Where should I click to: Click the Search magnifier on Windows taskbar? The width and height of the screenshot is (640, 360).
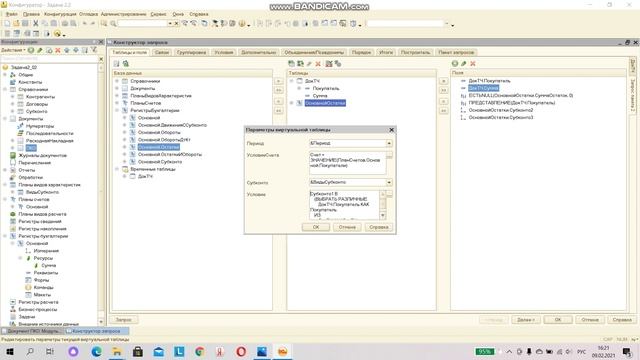30,351
